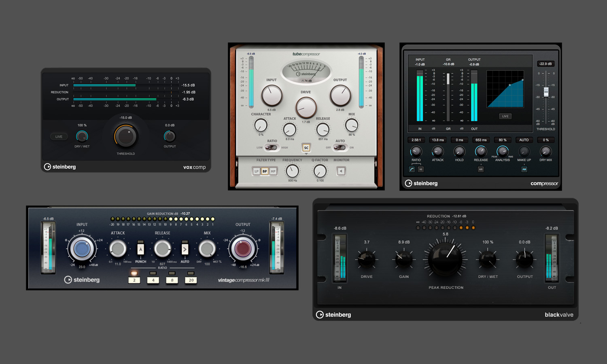Toggle the Monitor speaker button

341,171
